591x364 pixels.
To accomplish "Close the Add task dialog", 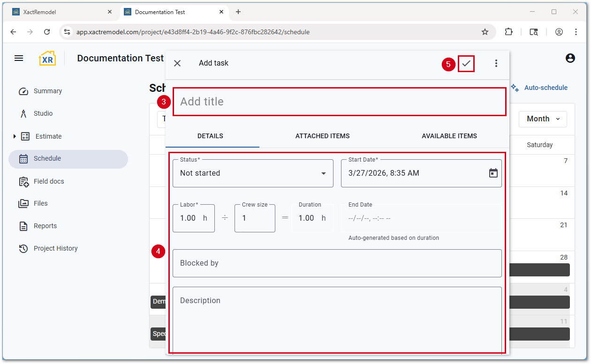I will coord(177,63).
